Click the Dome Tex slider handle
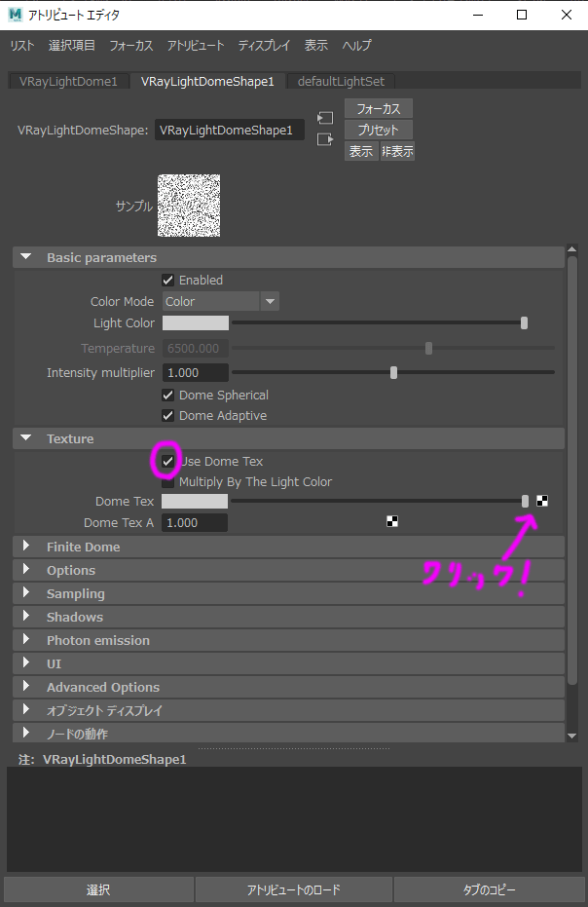The height and width of the screenshot is (907, 588). pyautogui.click(x=525, y=501)
